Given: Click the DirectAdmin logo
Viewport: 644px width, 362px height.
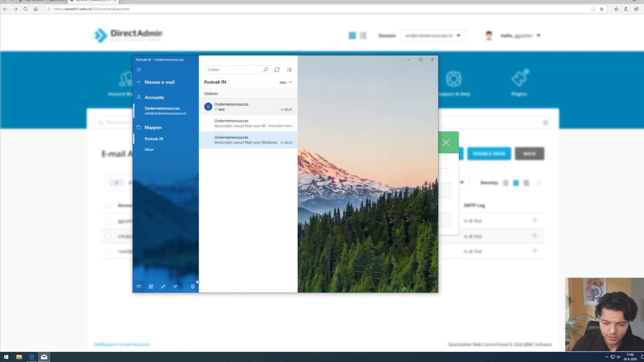Looking at the screenshot, I should [128, 35].
